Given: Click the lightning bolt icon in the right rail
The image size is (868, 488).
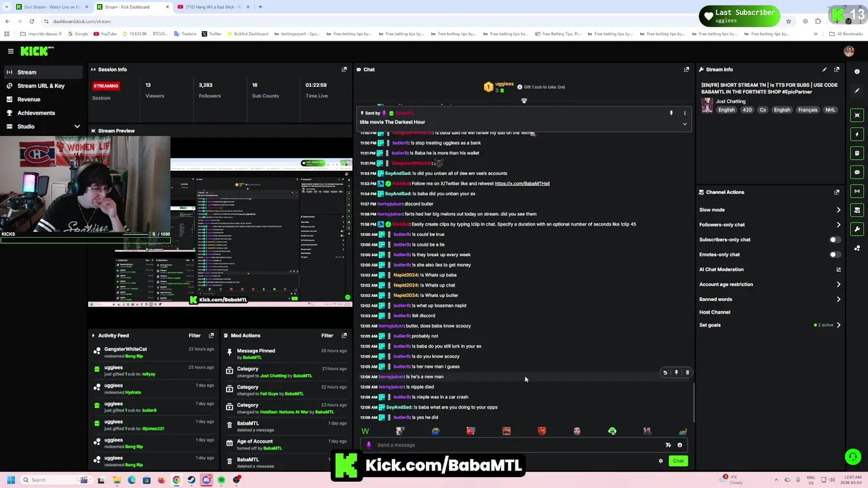Looking at the screenshot, I should coord(857,134).
